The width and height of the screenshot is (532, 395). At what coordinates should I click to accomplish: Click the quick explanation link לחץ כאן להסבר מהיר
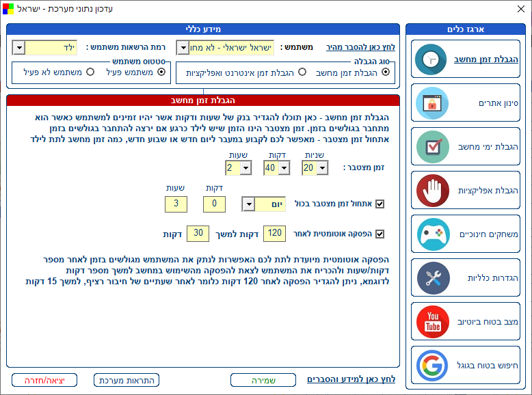(x=360, y=48)
